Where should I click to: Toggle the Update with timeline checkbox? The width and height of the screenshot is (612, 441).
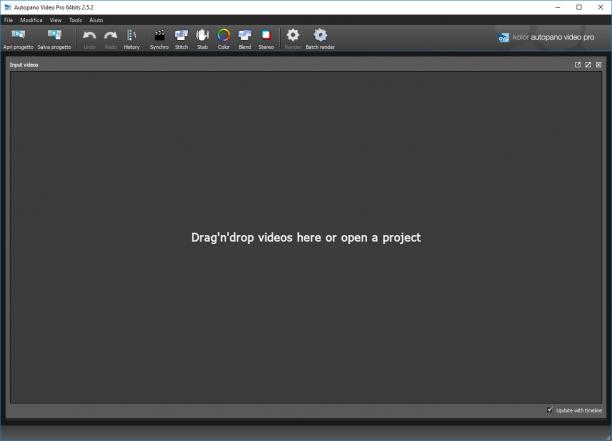[550, 410]
